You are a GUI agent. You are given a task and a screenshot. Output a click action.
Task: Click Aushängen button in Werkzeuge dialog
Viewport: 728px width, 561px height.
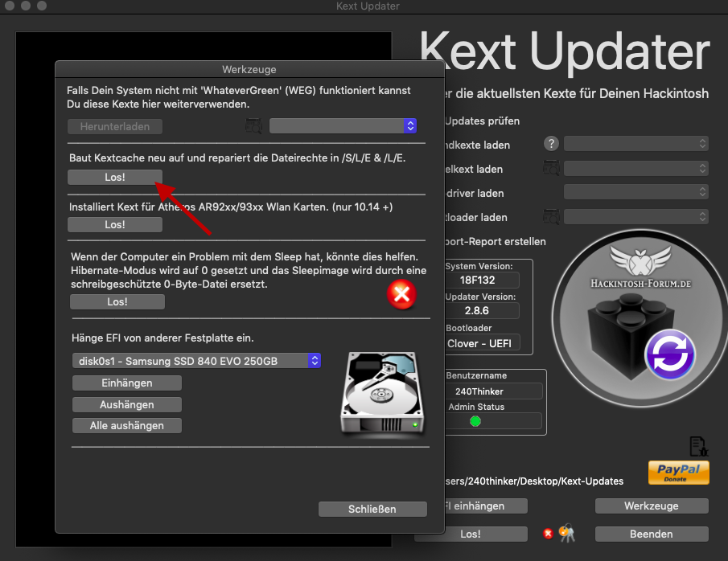tap(127, 404)
